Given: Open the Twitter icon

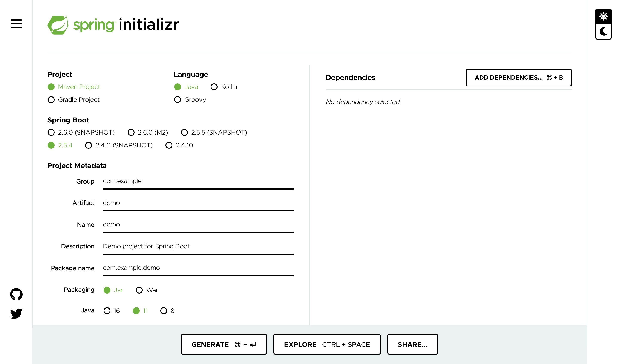Looking at the screenshot, I should [x=16, y=314].
